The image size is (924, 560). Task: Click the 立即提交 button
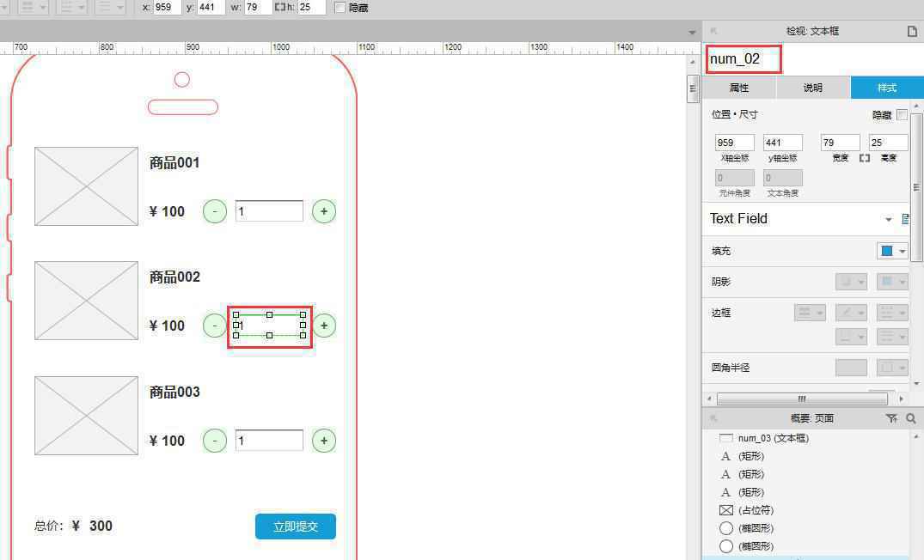tap(295, 527)
